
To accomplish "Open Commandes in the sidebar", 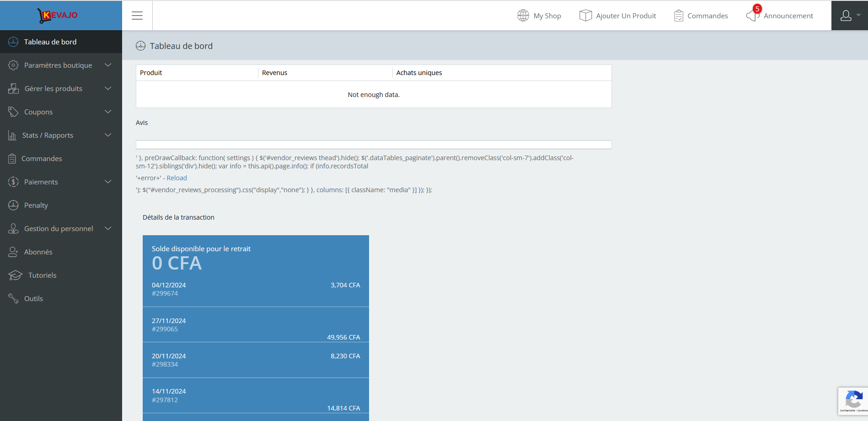I will 42,159.
